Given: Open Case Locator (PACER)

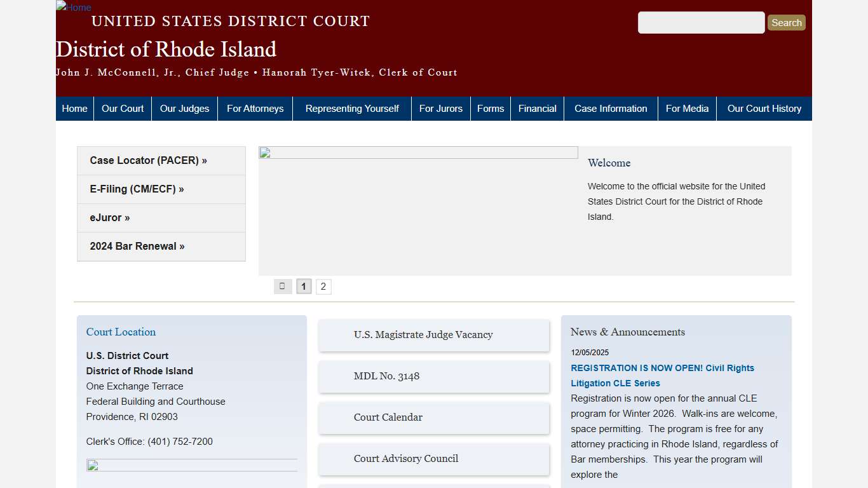Looking at the screenshot, I should [x=148, y=160].
